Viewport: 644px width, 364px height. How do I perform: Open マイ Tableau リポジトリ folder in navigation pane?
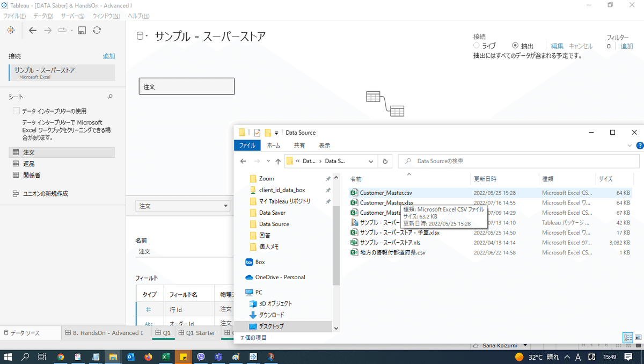click(x=284, y=201)
